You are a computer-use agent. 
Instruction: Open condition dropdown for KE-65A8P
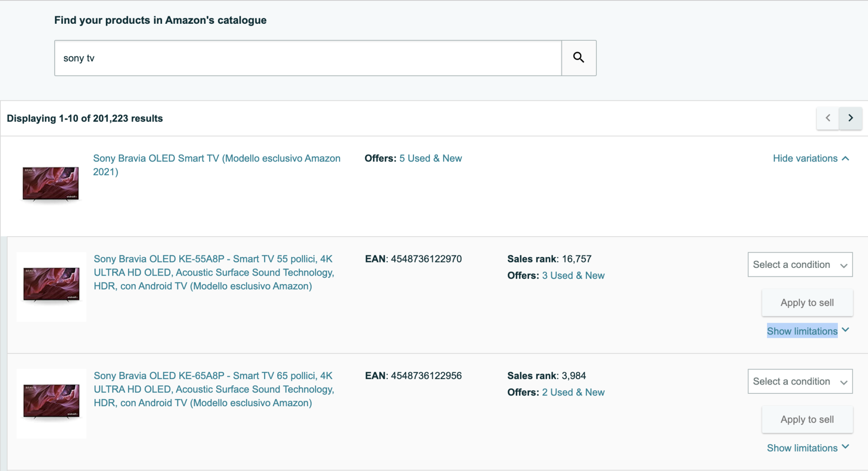click(x=800, y=382)
